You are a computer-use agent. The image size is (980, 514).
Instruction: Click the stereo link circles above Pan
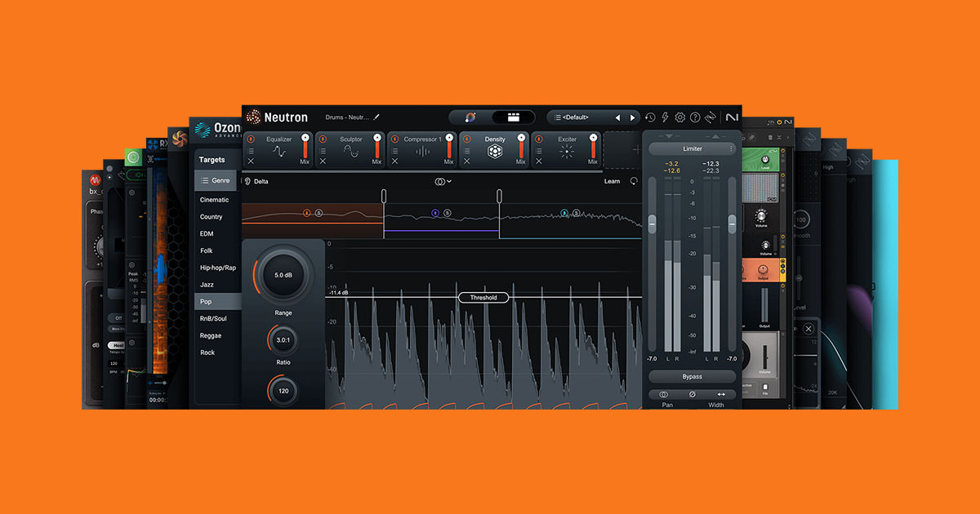click(x=663, y=394)
